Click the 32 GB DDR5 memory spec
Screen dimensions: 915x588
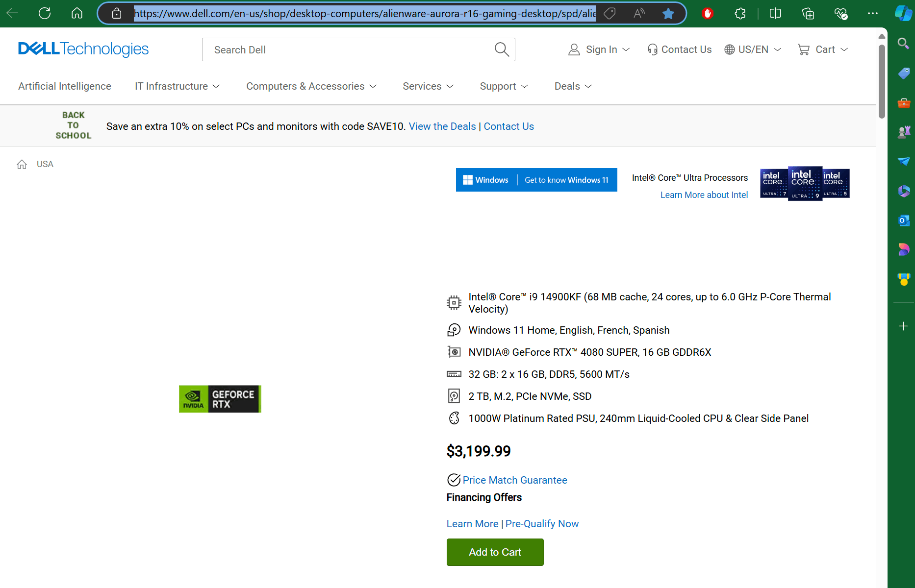tap(549, 374)
